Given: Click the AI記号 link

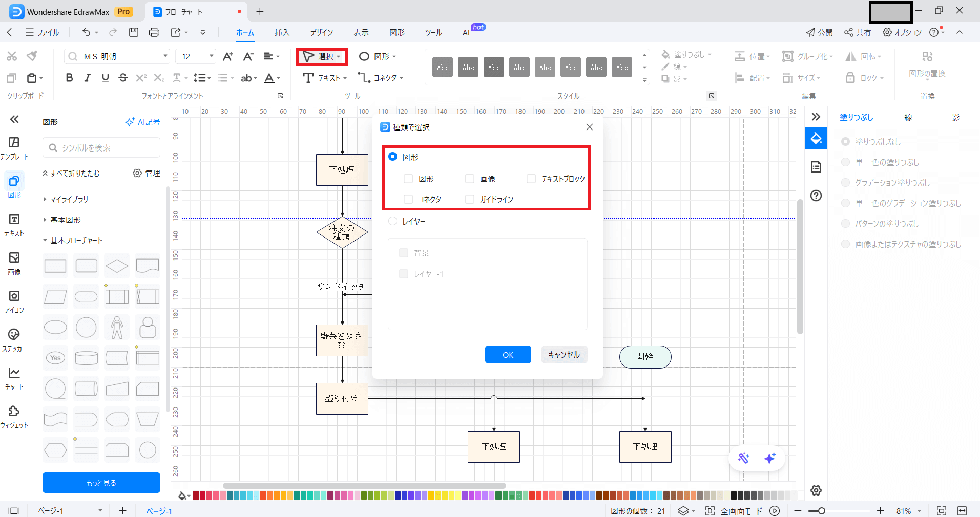Looking at the screenshot, I should pos(142,122).
